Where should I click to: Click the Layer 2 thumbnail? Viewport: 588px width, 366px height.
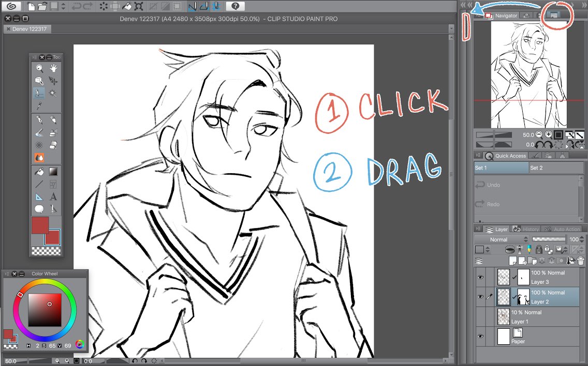[x=504, y=297]
